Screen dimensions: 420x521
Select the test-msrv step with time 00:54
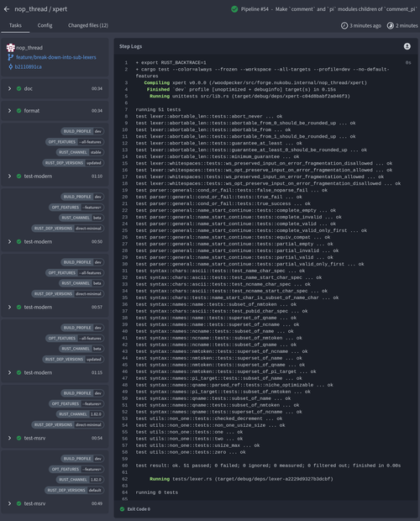55,438
